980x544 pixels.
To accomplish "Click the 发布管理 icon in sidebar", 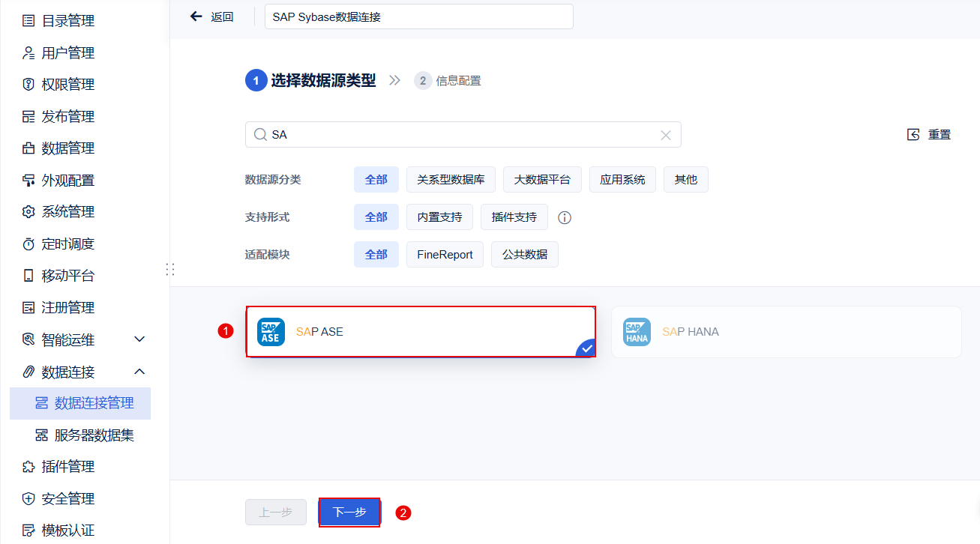I will (x=28, y=117).
